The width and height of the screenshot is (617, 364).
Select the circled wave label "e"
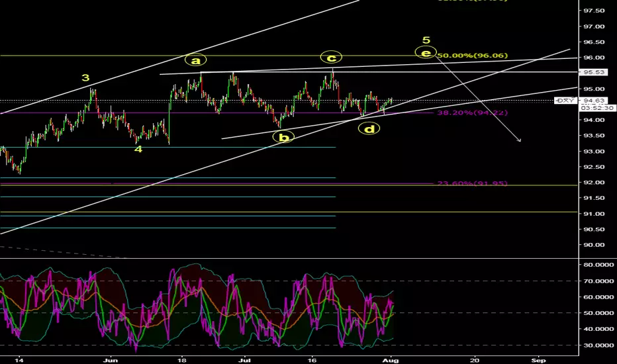pos(426,52)
